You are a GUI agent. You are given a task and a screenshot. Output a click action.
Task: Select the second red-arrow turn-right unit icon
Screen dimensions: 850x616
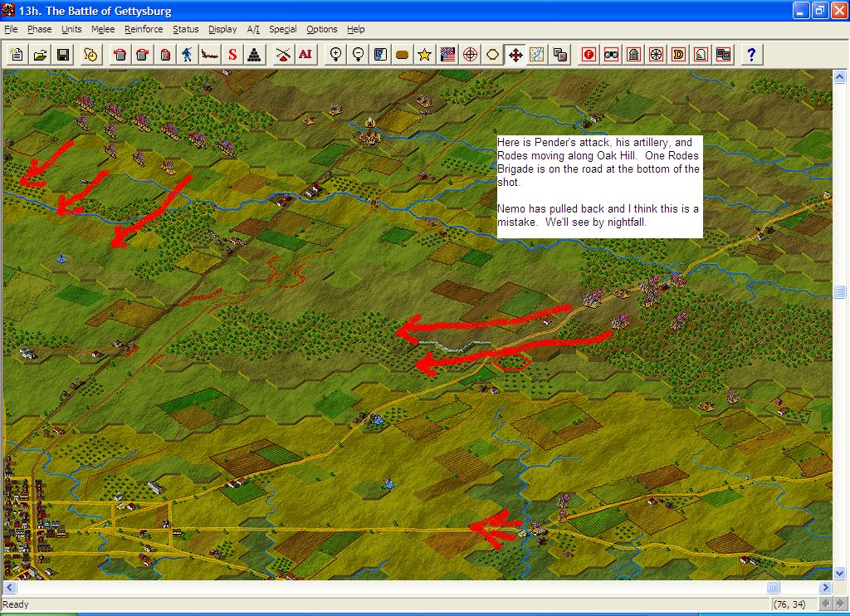[143, 54]
